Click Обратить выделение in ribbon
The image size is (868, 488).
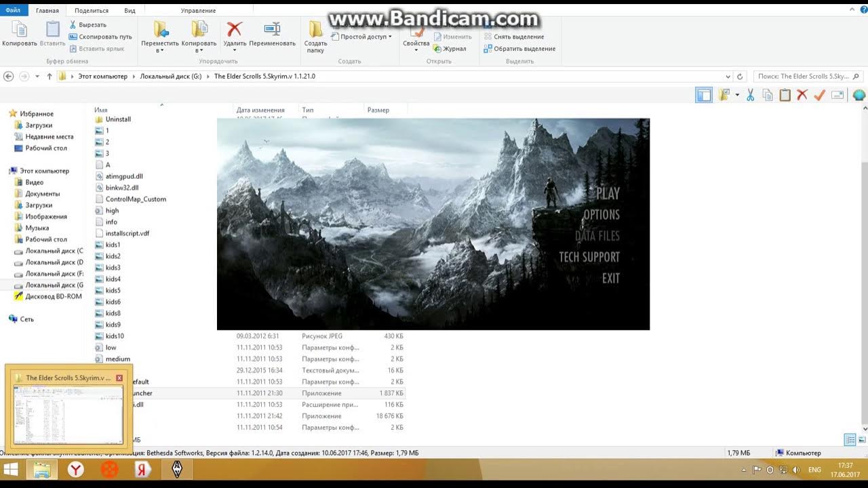(519, 49)
